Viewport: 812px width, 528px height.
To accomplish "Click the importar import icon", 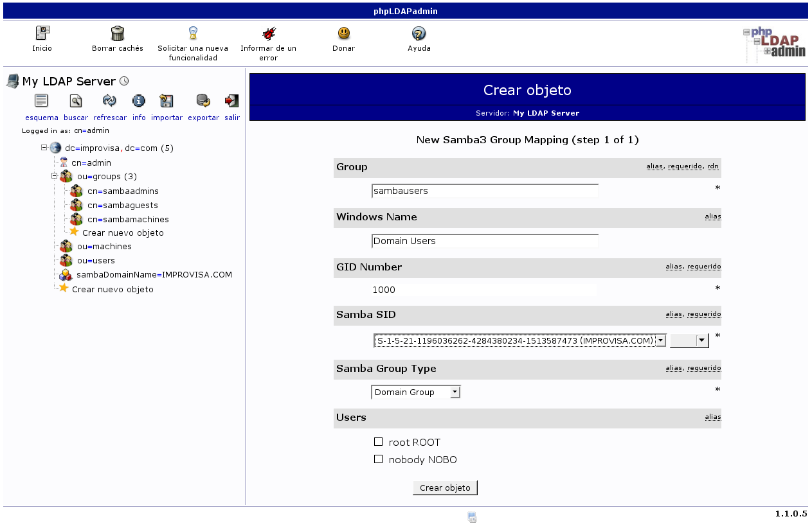I will pos(167,100).
